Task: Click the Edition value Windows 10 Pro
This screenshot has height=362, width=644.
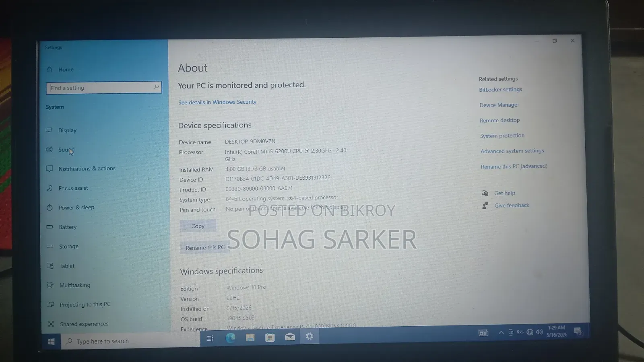Action: pos(246,288)
